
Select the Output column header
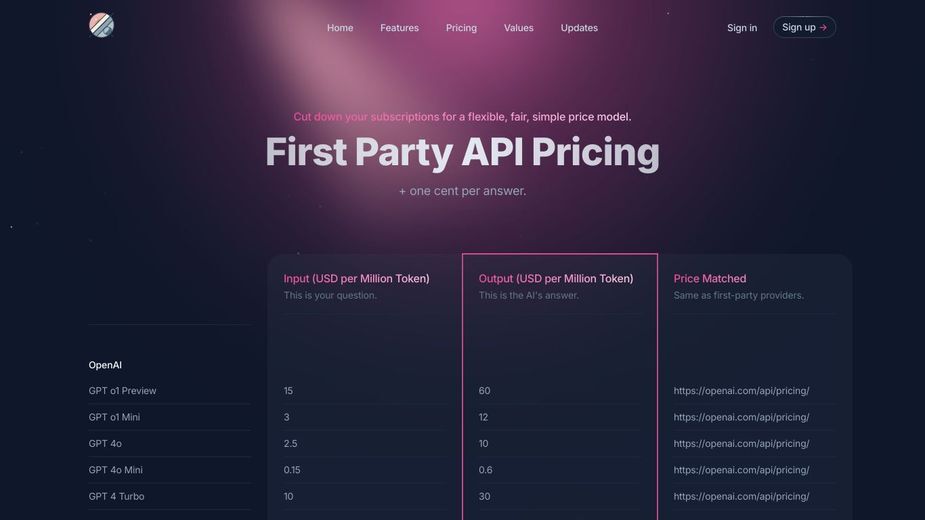click(556, 279)
